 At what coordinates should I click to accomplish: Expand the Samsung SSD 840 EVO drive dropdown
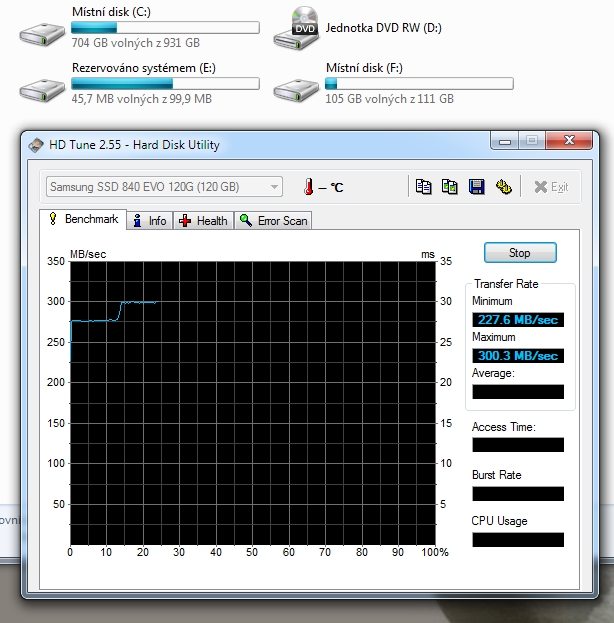(x=274, y=187)
